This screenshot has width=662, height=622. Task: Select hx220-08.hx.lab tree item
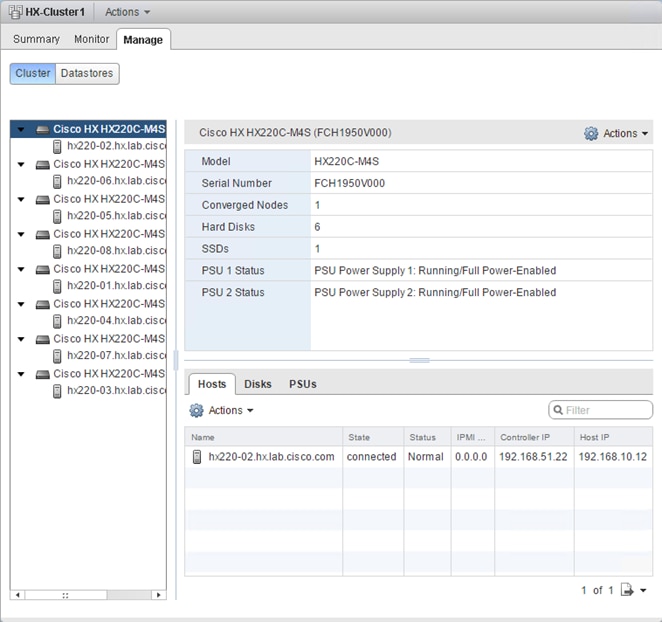pyautogui.click(x=117, y=251)
